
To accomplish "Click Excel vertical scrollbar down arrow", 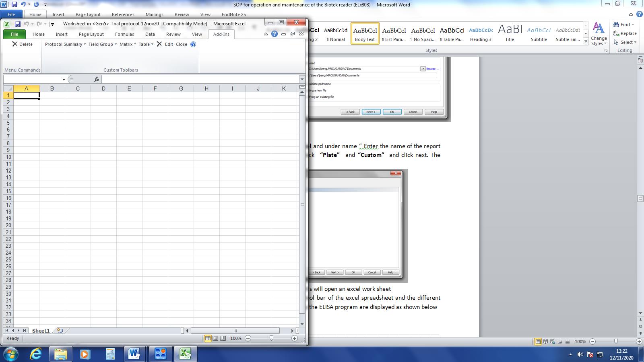I will click(x=302, y=324).
